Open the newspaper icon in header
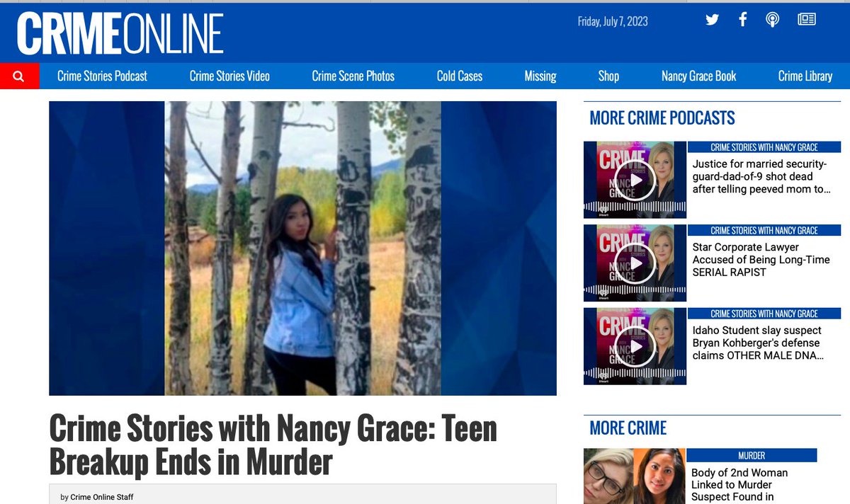Image resolution: width=850 pixels, height=504 pixels. [807, 20]
